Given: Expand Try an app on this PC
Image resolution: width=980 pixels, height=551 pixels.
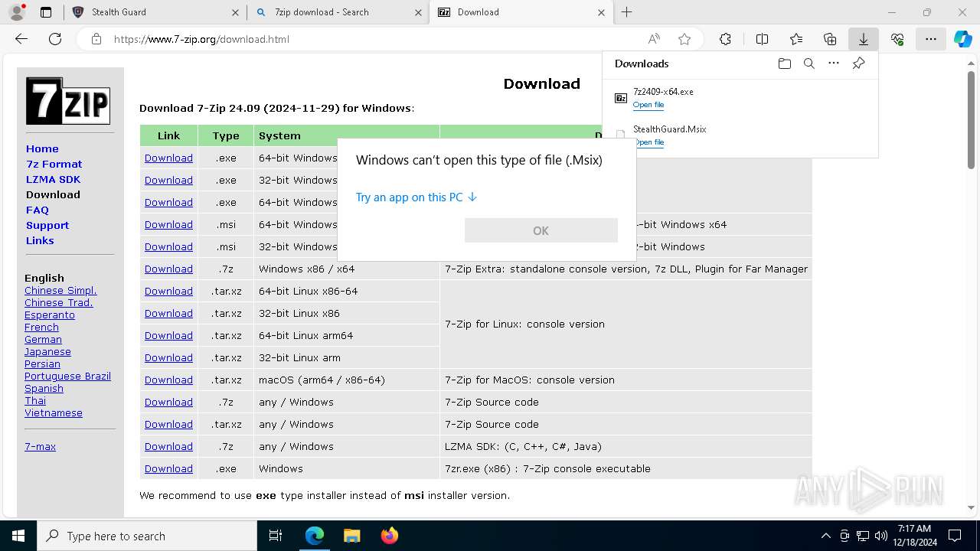Looking at the screenshot, I should (416, 197).
